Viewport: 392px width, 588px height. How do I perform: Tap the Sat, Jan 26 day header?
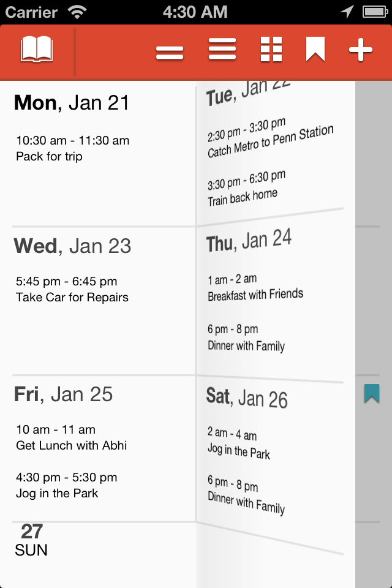247,398
